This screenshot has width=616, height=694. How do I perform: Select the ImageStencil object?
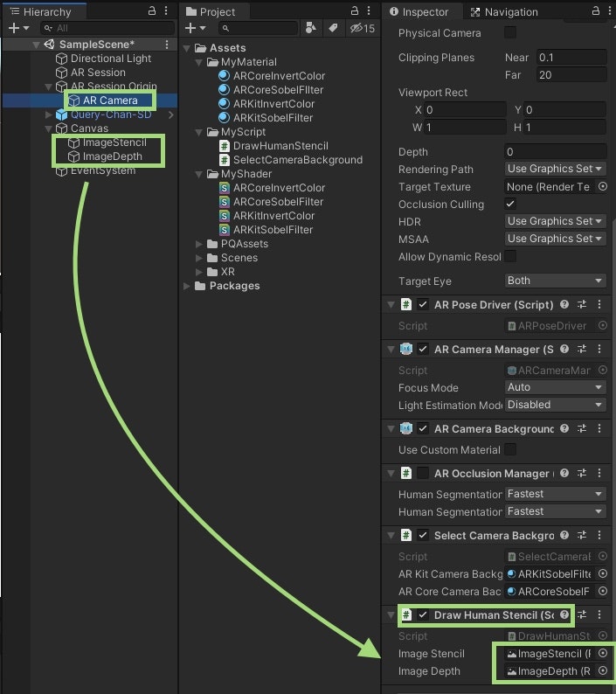coord(114,142)
